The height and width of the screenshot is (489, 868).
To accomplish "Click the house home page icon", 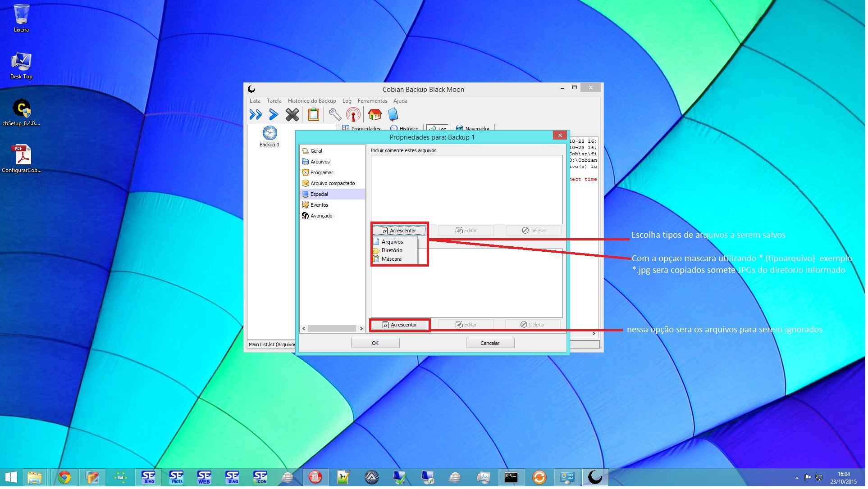I will click(375, 115).
